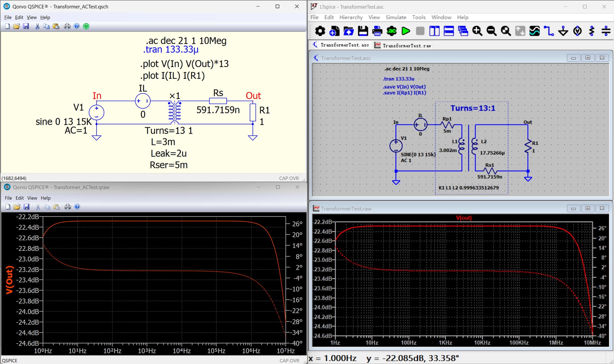Viewport: 614px width, 364px height.
Task: Click the LTspice Zoom In magnifier icon
Action: tap(477, 31)
